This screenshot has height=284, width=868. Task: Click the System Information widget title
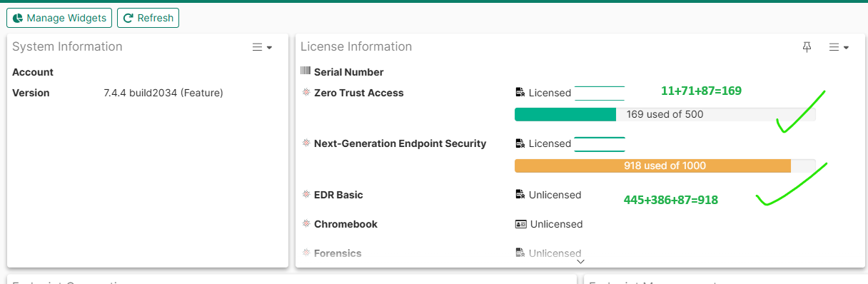click(x=67, y=46)
